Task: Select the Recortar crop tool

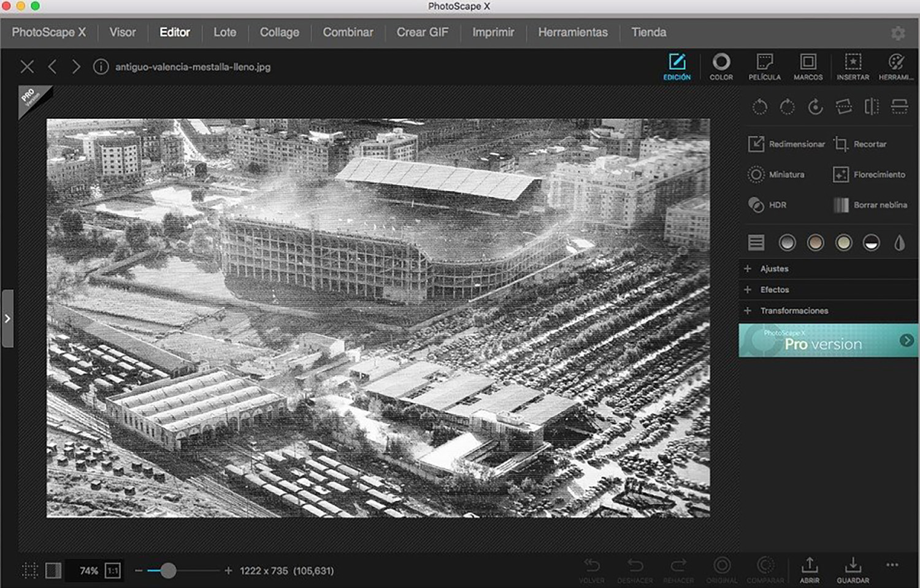Action: tap(860, 144)
